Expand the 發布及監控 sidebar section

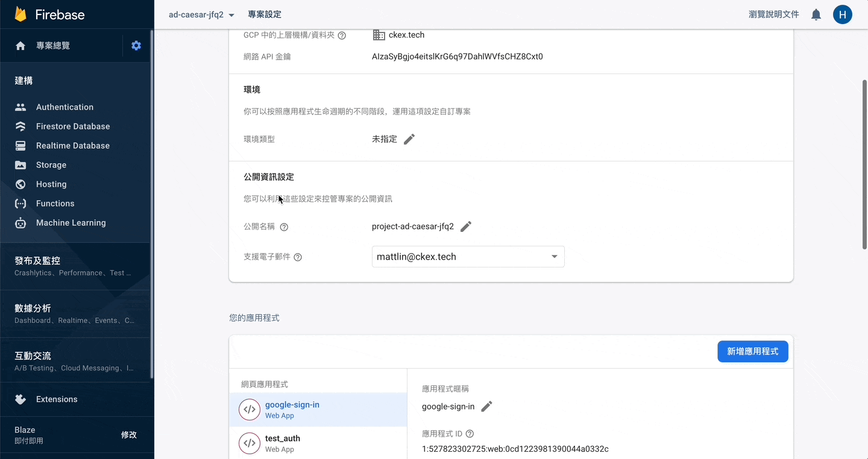click(x=76, y=266)
